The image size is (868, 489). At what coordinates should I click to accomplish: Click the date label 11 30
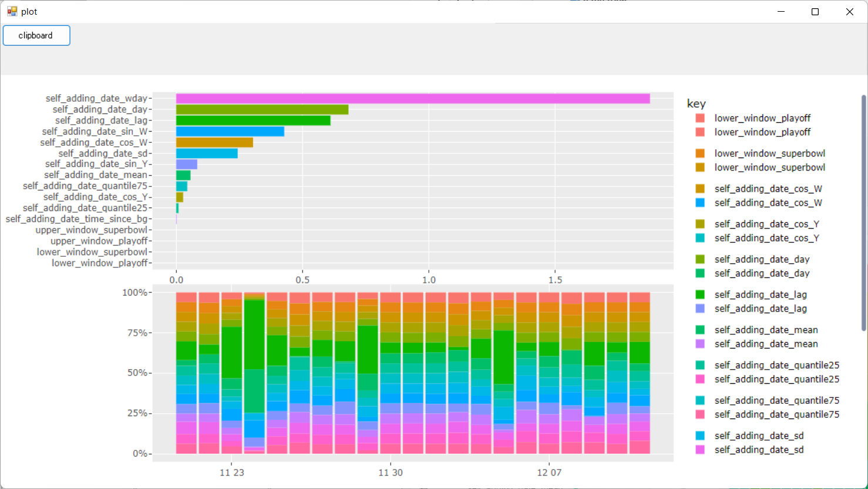click(391, 473)
